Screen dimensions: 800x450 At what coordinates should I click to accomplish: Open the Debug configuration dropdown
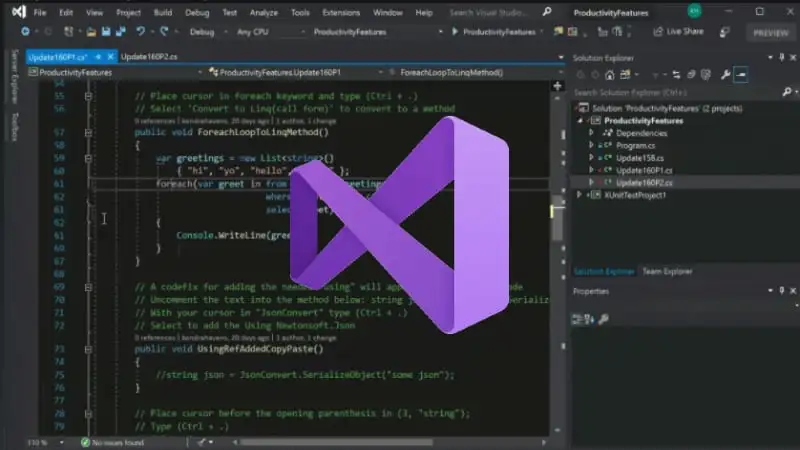pos(208,32)
